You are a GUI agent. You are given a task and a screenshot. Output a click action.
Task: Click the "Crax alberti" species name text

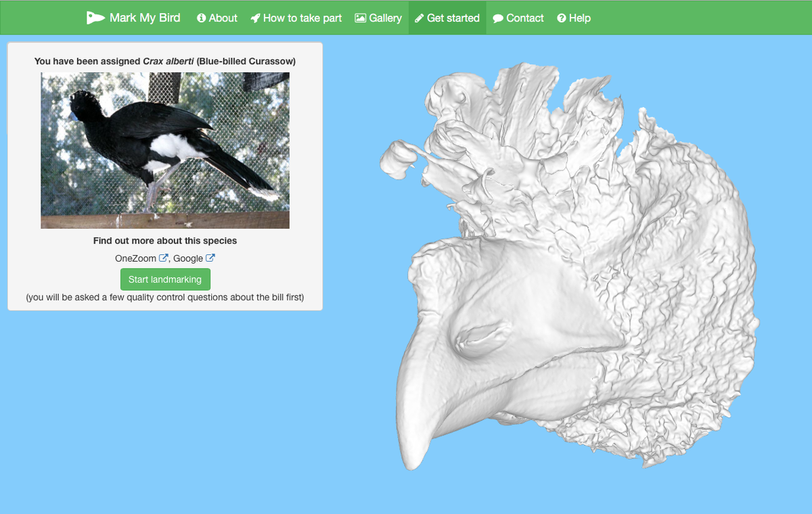pyautogui.click(x=168, y=61)
